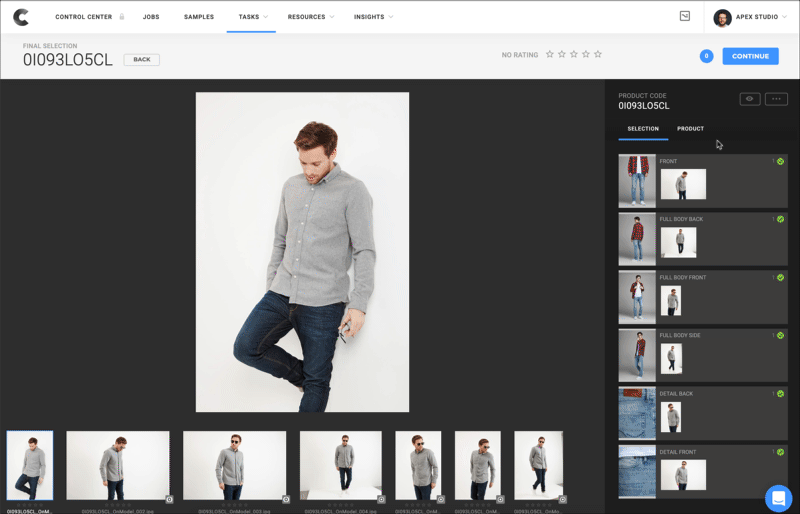The width and height of the screenshot is (800, 514).
Task: Click the Apex Studio user avatar
Action: click(722, 17)
